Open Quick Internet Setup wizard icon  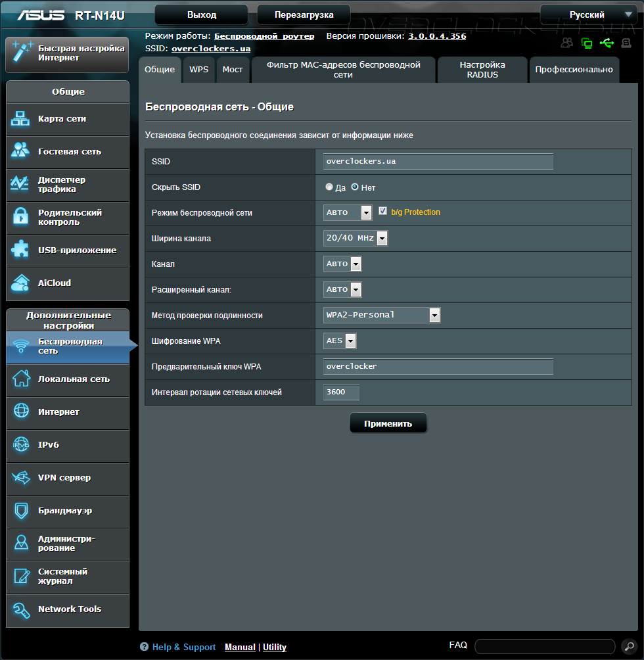[22, 53]
